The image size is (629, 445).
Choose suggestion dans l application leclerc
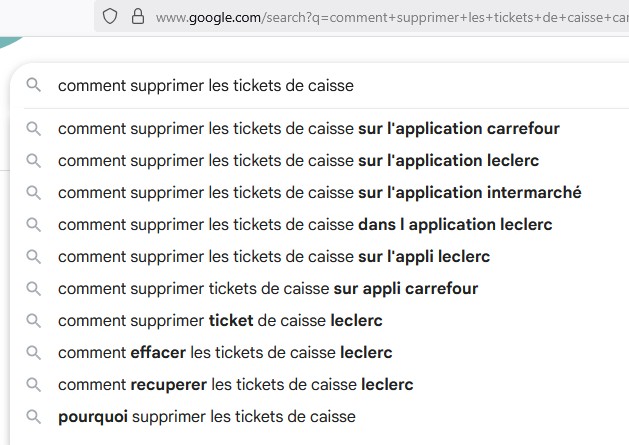pos(305,225)
